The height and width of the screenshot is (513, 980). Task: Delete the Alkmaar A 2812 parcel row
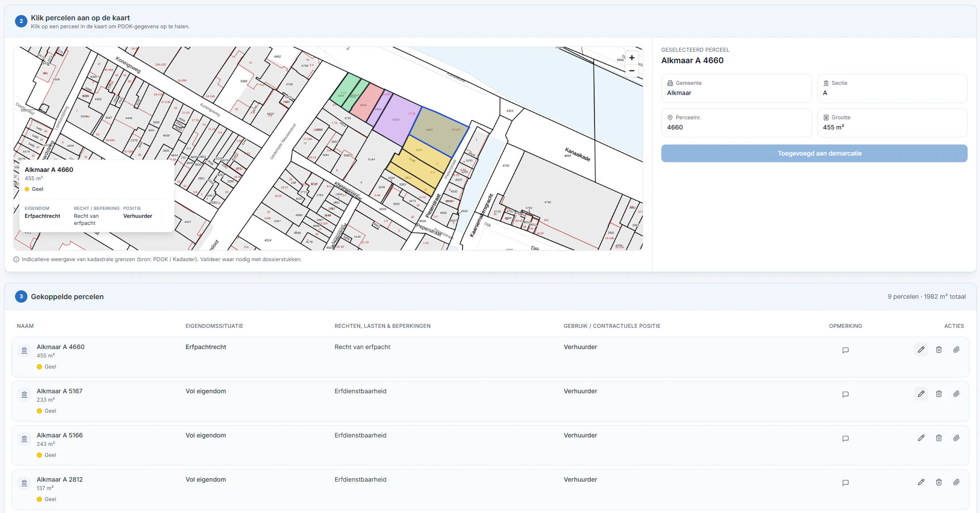pyautogui.click(x=939, y=482)
